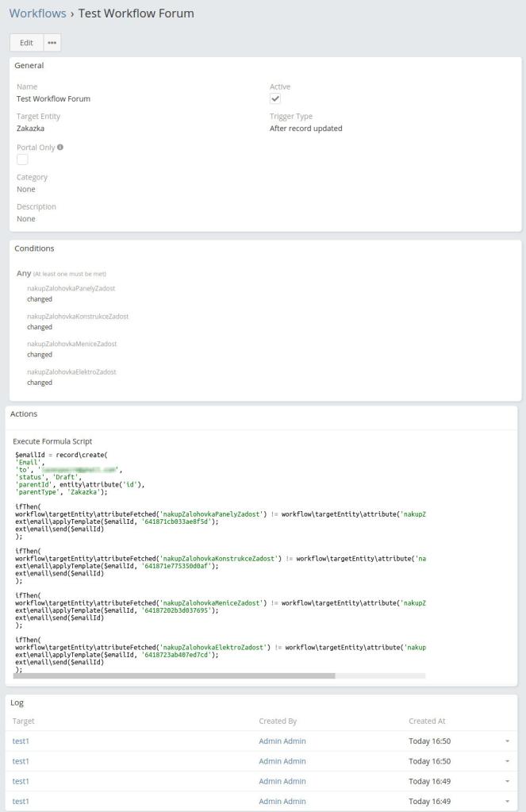The height and width of the screenshot is (812, 526).
Task: Expand dropdown arrow for last 16:49 log row
Action: pos(508,801)
